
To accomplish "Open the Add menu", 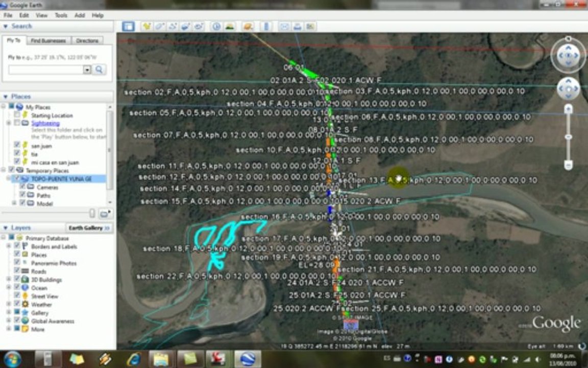I will [x=80, y=15].
